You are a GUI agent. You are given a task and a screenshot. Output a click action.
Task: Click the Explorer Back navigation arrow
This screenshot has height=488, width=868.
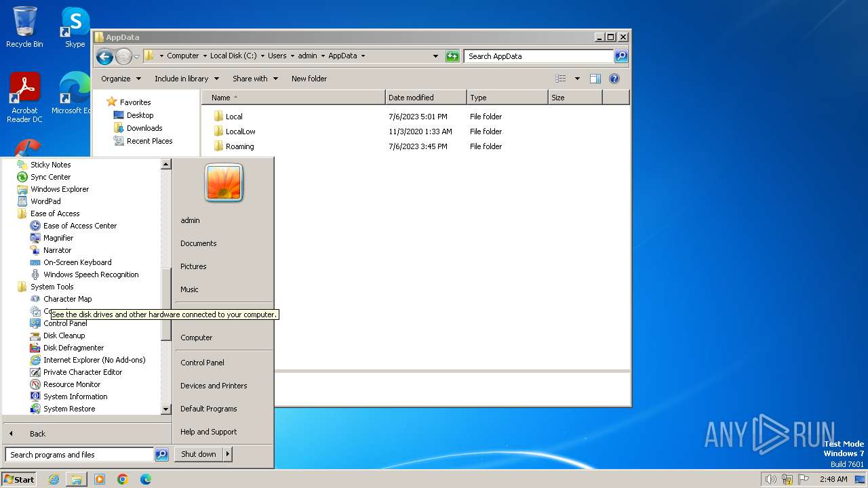(104, 56)
